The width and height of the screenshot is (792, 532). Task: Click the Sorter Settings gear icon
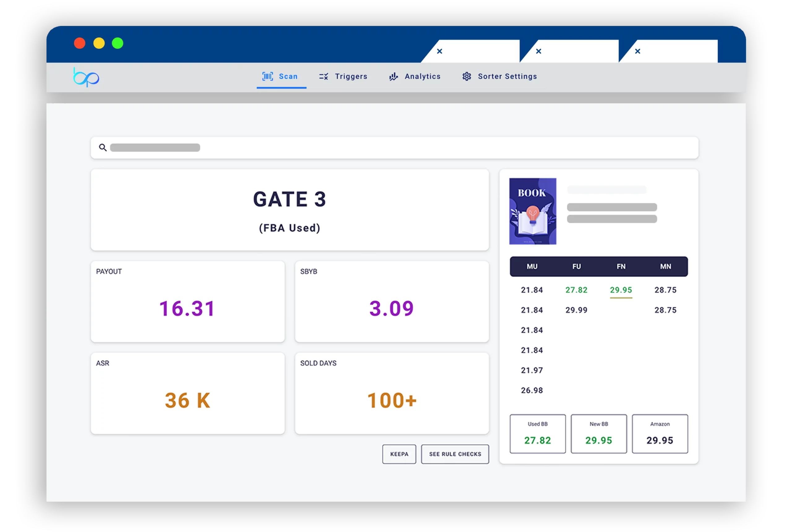coord(467,76)
